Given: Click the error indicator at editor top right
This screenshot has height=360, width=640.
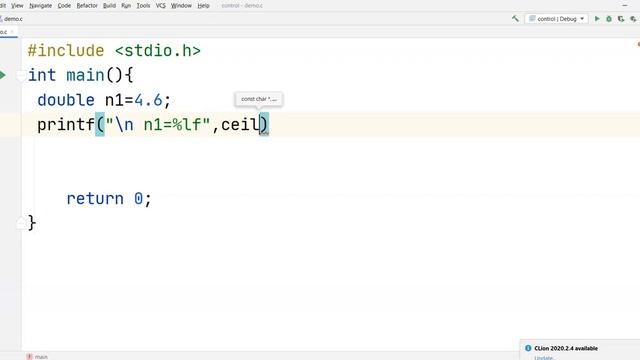Looking at the screenshot, I should [x=638, y=44].
